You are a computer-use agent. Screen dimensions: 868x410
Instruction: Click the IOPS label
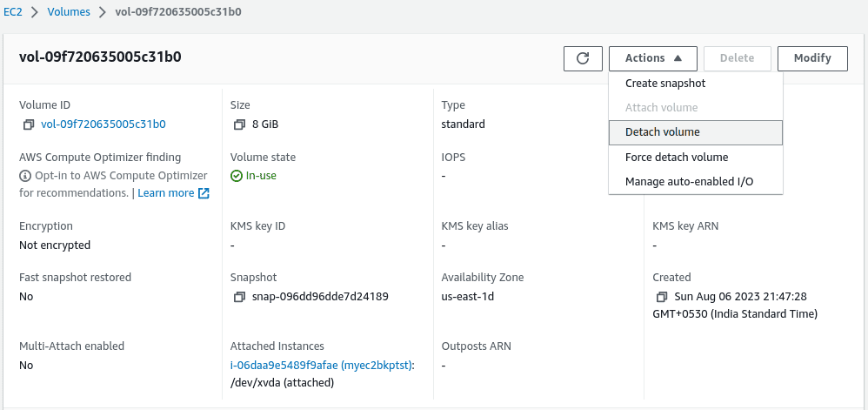point(453,158)
